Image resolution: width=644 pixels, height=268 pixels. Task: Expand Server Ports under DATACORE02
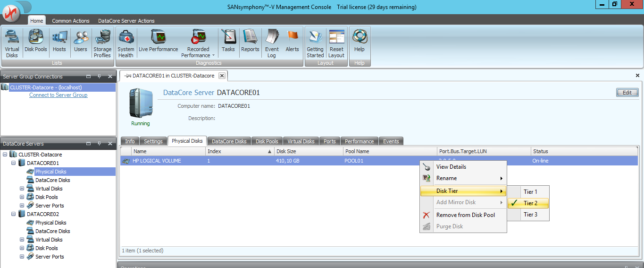pyautogui.click(x=22, y=257)
